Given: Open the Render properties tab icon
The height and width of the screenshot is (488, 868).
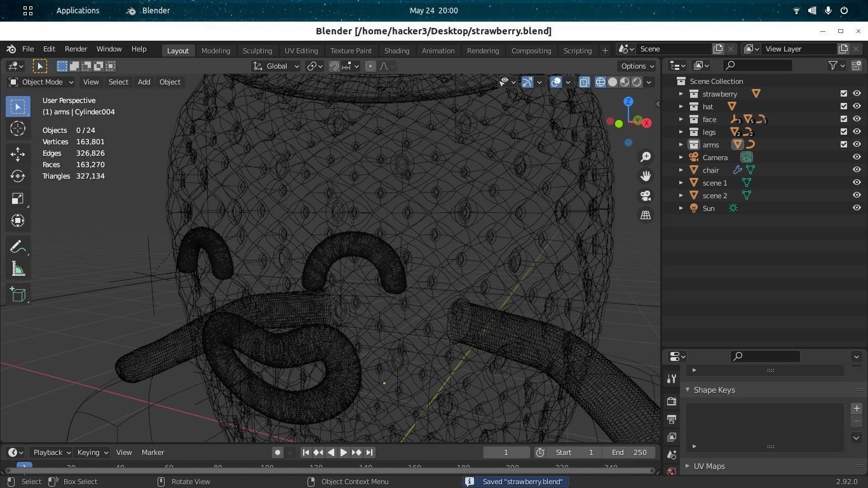Looking at the screenshot, I should click(x=672, y=401).
